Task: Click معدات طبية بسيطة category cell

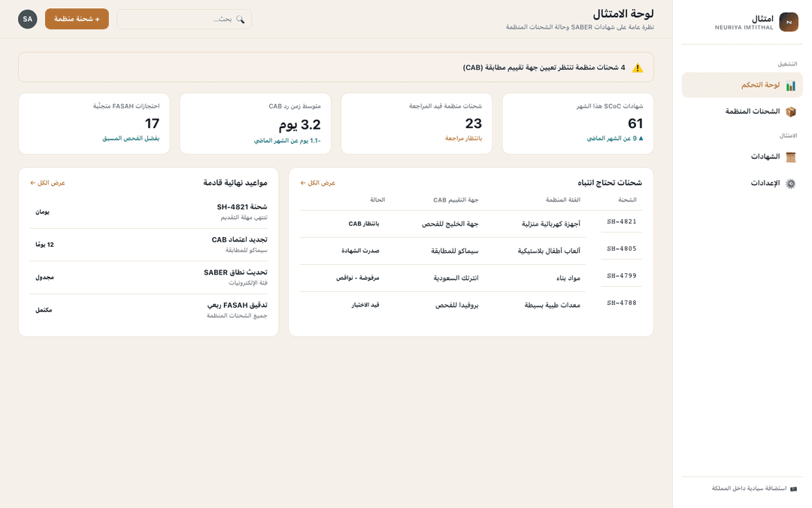Action: pos(552,305)
